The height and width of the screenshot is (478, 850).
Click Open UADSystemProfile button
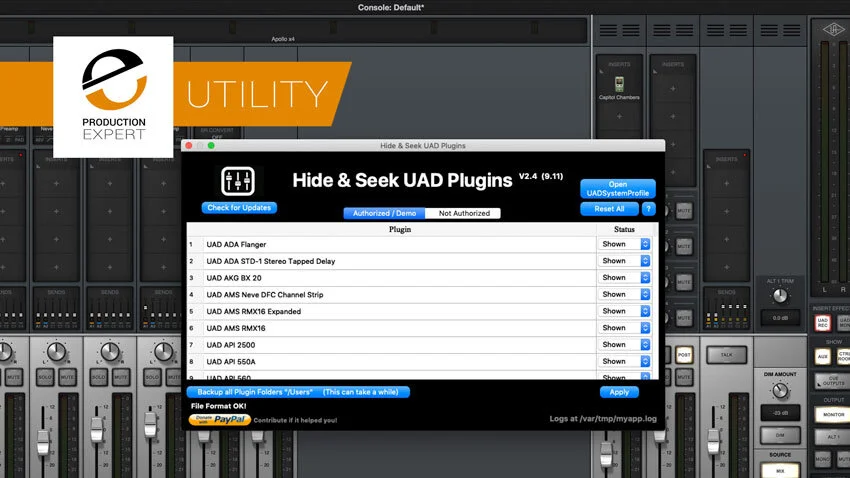(617, 189)
